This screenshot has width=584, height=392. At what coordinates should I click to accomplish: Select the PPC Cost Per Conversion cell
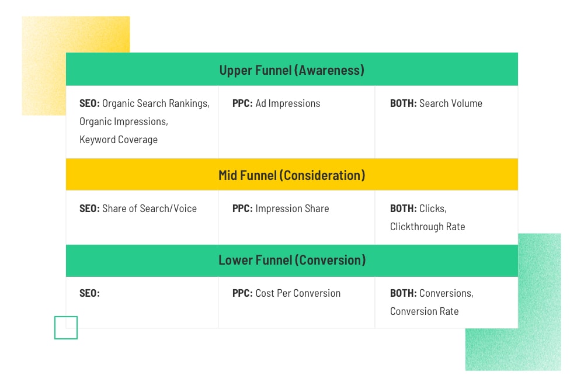(x=286, y=293)
